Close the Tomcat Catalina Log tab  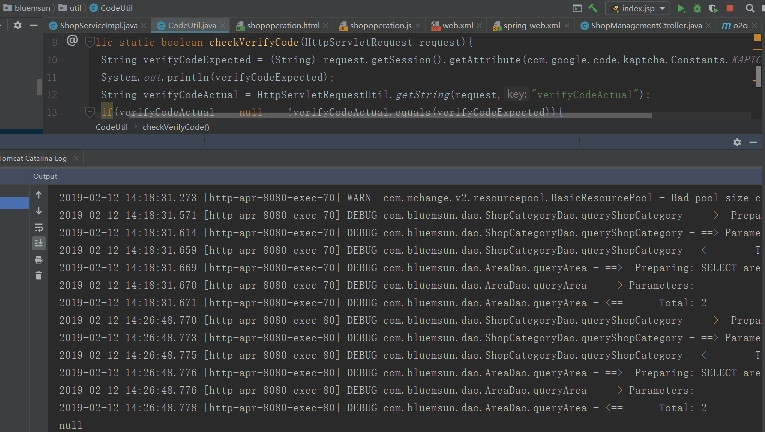tap(76, 158)
